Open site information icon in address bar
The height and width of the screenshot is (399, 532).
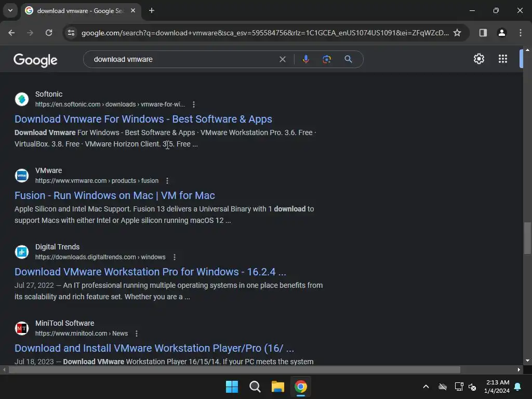coord(71,33)
